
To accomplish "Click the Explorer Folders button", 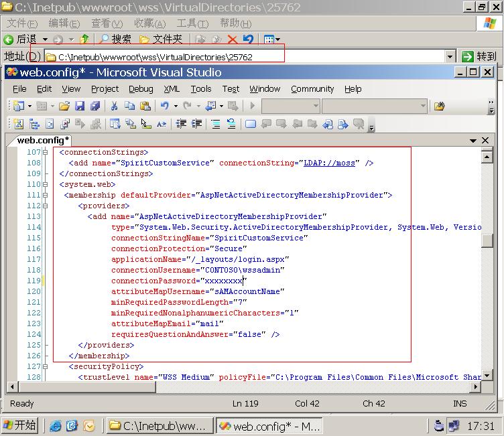I will click(161, 40).
